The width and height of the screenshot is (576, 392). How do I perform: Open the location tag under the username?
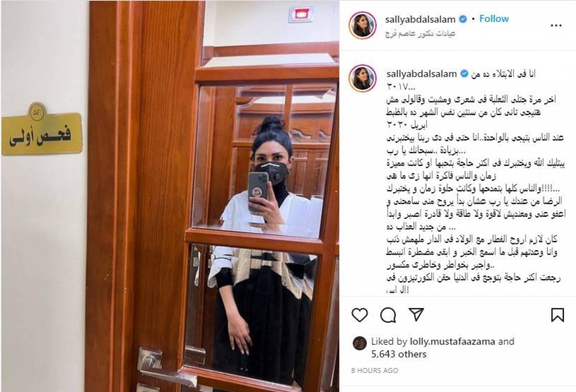[x=420, y=33]
